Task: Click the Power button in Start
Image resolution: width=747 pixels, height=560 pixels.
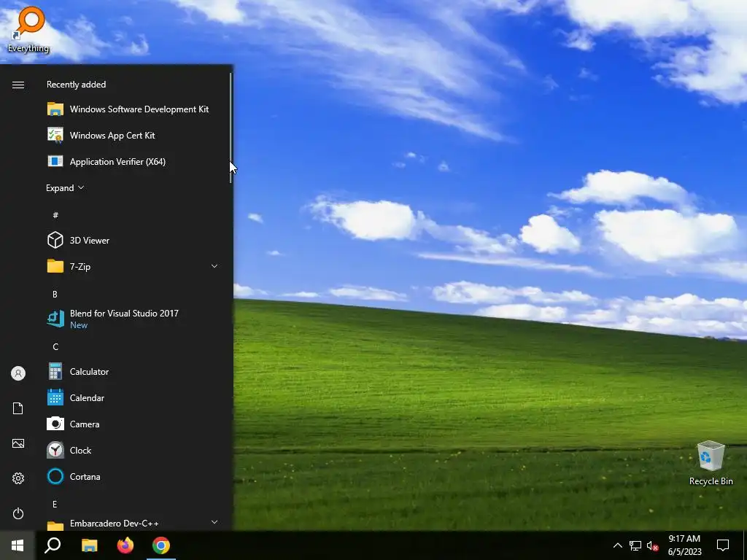Action: [18, 513]
